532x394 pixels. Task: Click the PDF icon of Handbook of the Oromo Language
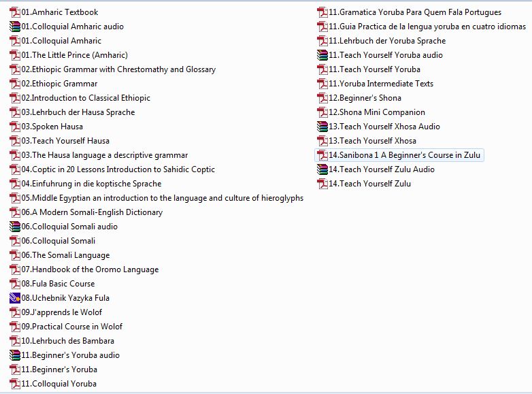(15, 269)
